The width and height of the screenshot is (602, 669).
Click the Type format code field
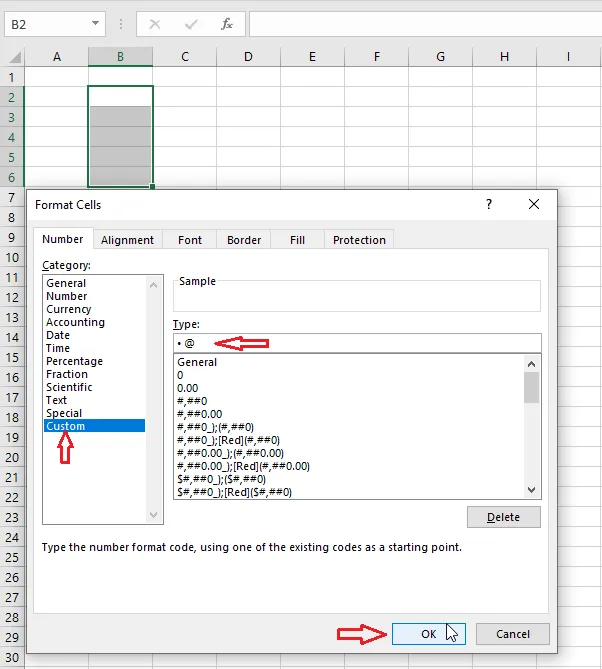(357, 343)
